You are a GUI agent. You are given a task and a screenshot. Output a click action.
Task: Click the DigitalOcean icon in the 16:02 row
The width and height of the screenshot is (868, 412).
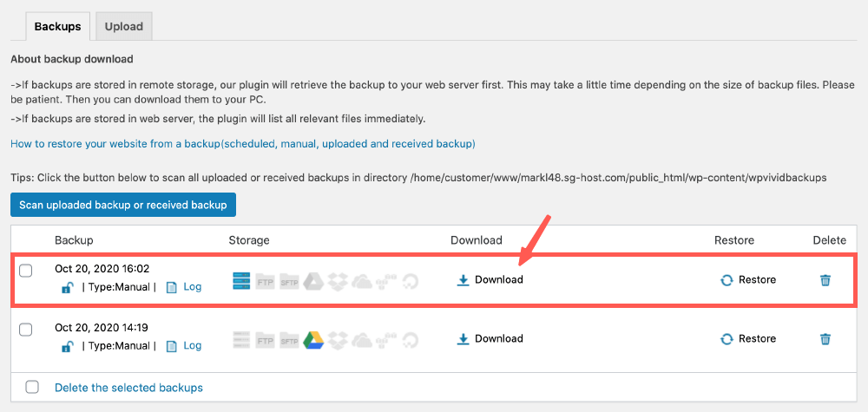pyautogui.click(x=409, y=281)
